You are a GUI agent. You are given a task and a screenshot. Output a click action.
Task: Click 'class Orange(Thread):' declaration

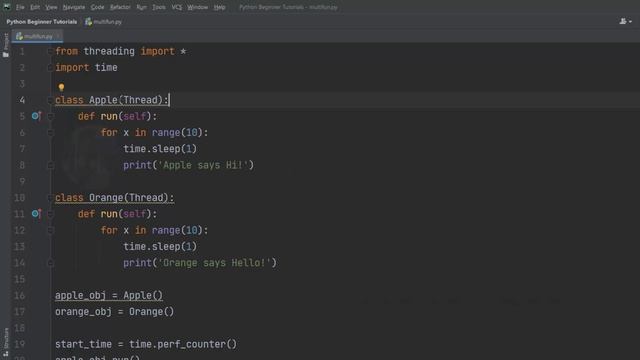click(114, 198)
